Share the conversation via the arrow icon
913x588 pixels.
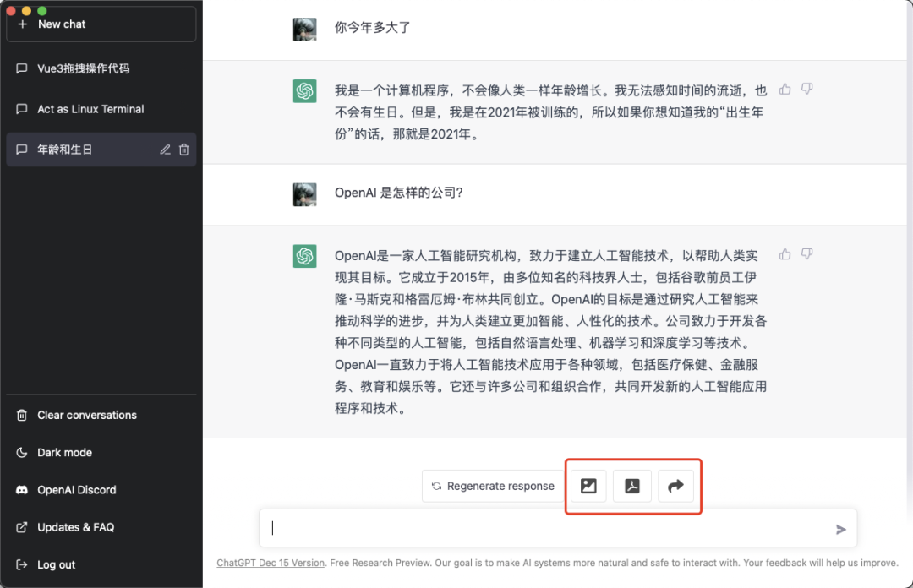[675, 486]
